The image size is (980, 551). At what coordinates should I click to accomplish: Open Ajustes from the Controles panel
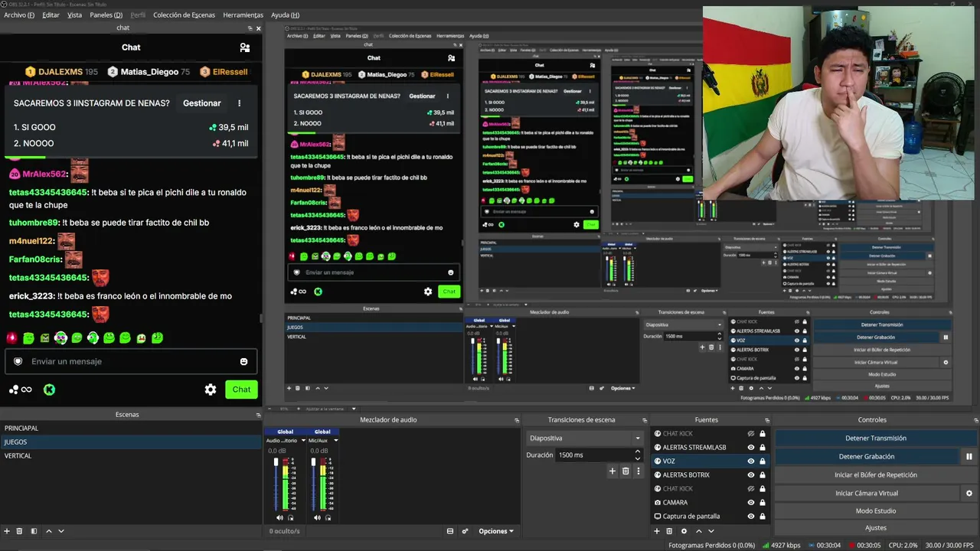[876, 528]
